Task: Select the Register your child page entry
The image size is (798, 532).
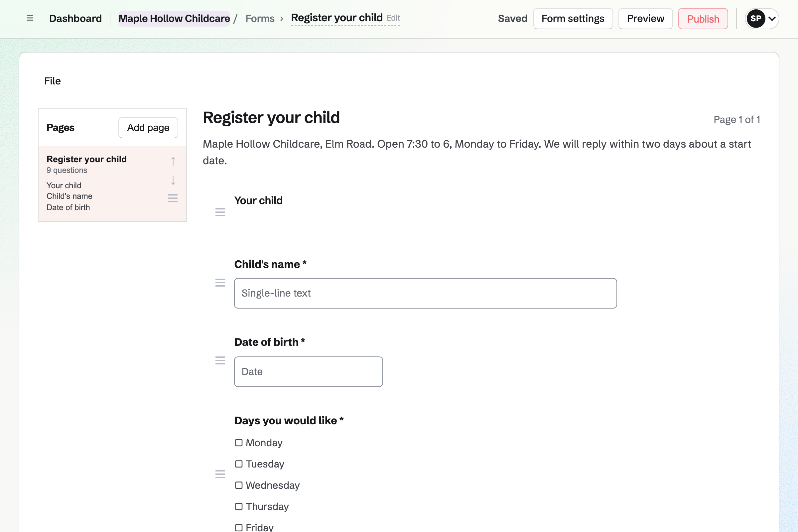Action: point(112,184)
